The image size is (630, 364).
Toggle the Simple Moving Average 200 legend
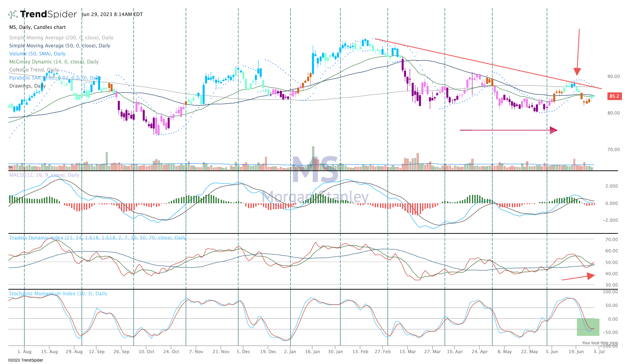[x=61, y=38]
